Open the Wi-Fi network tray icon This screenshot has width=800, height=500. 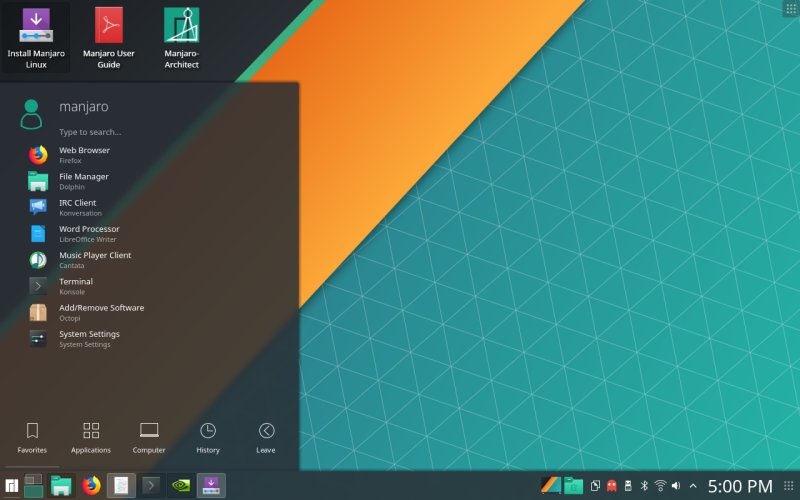click(x=660, y=486)
